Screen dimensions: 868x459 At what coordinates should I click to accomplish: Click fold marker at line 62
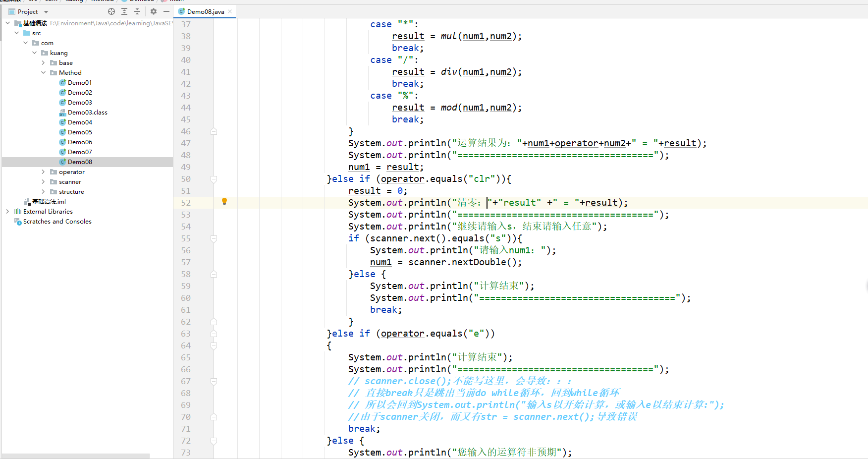tap(214, 322)
